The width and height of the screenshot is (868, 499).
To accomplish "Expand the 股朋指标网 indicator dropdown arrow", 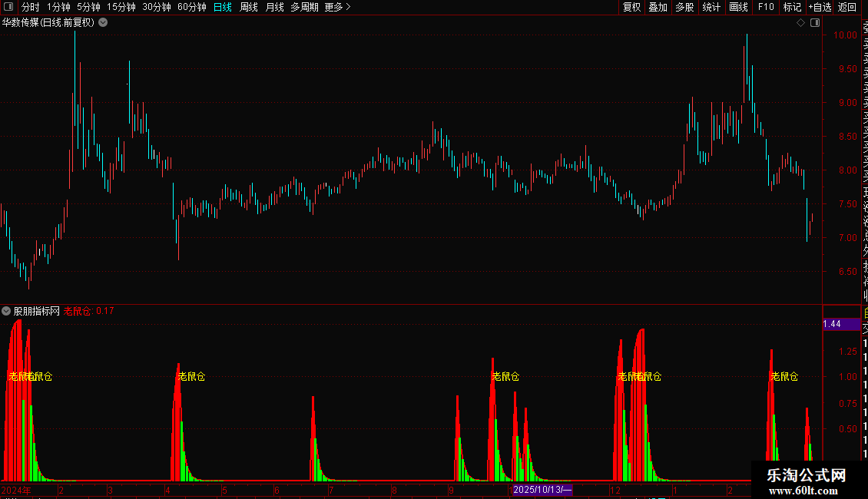I will (6, 311).
